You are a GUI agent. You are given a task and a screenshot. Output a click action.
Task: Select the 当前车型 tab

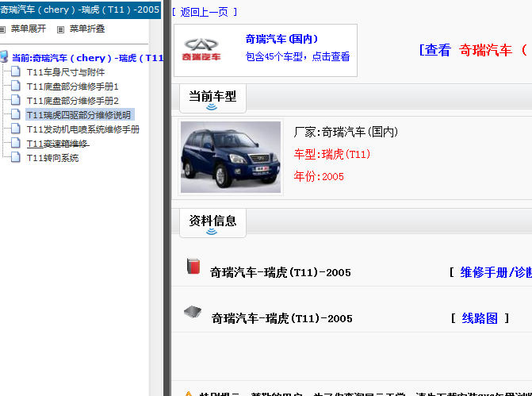212,98
